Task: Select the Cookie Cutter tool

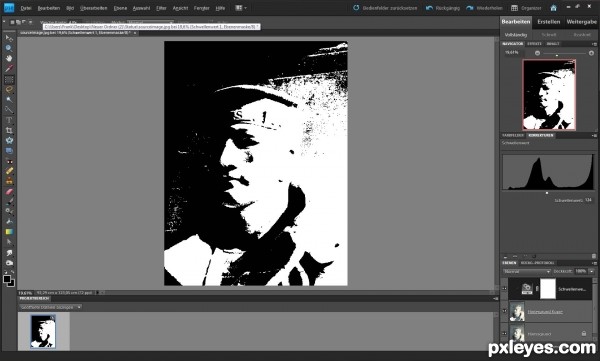Action: pos(9,140)
